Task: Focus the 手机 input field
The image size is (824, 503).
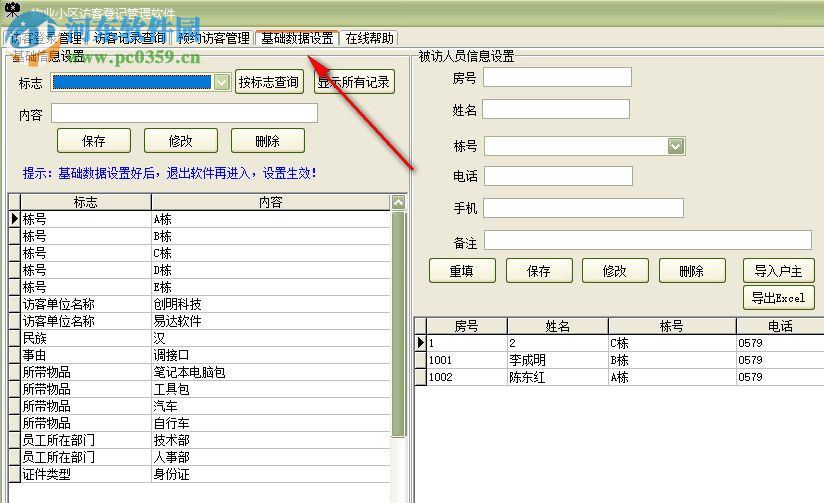Action: 583,208
